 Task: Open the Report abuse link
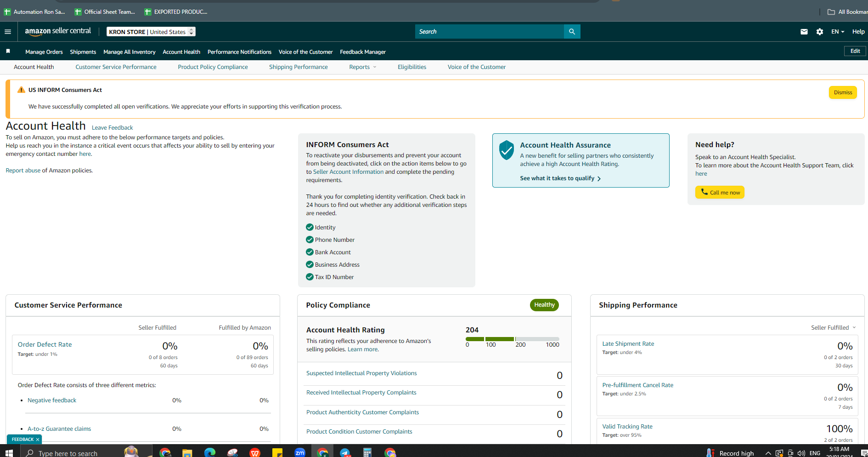[23, 171]
